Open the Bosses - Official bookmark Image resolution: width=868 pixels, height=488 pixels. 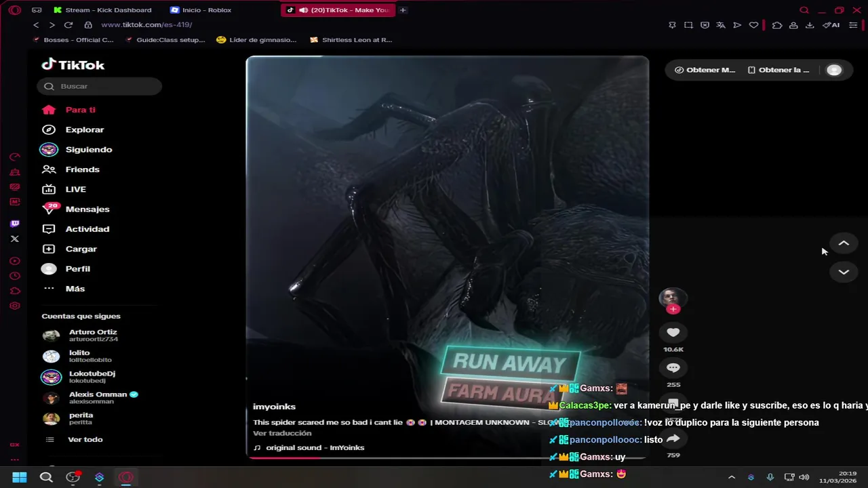click(x=73, y=40)
